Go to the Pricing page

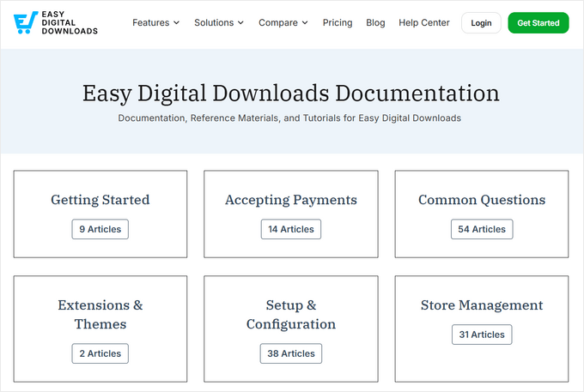click(x=338, y=22)
